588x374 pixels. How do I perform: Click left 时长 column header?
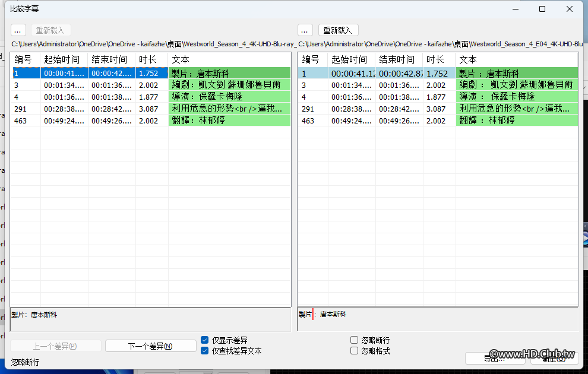(x=152, y=59)
